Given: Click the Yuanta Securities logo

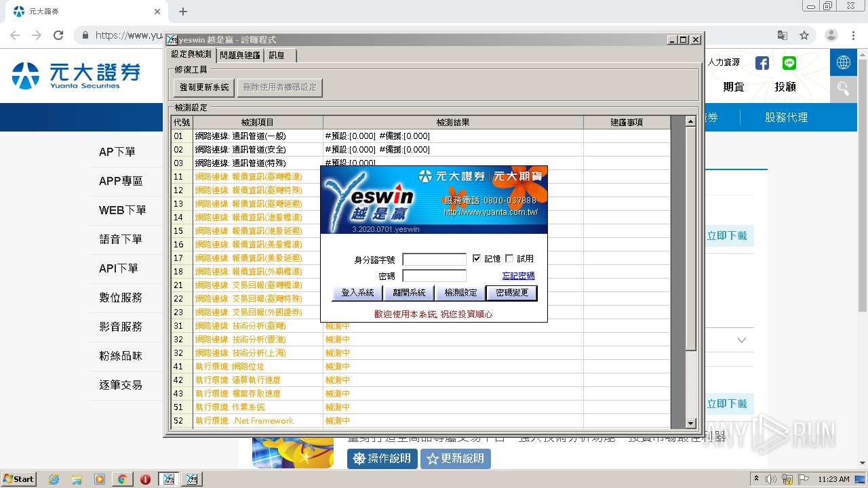Looking at the screenshot, I should click(76, 75).
